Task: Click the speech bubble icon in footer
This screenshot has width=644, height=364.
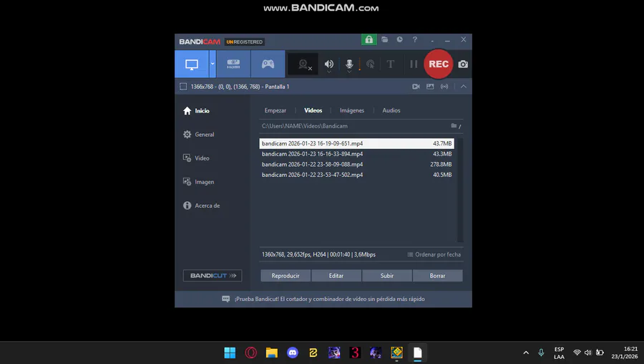Action: (x=226, y=299)
